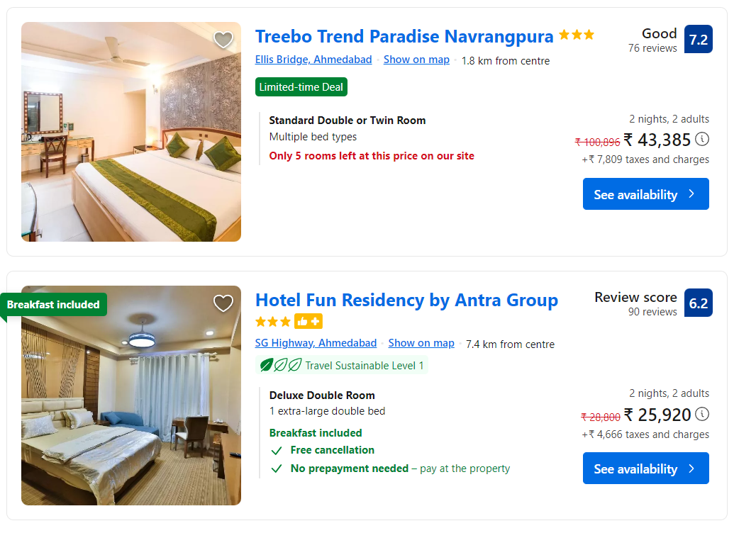Open Treebo Trend Paradise room photo
756x533 pixels.
click(131, 142)
